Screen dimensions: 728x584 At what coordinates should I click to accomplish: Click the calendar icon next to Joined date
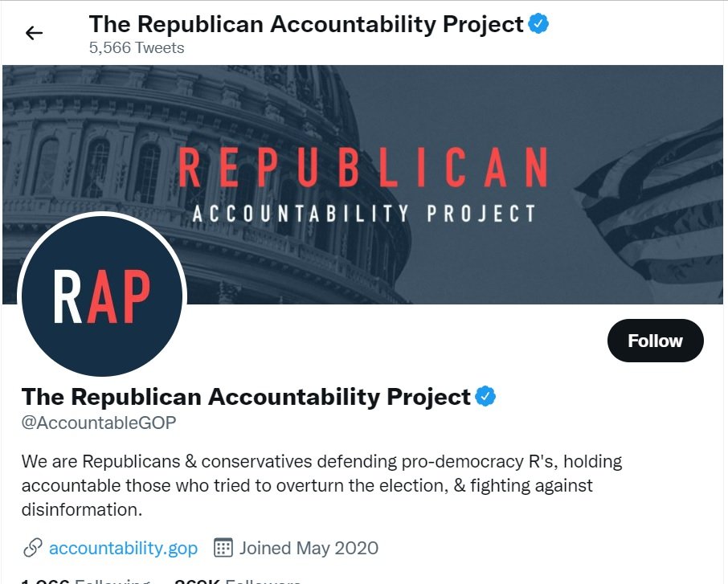[223, 549]
